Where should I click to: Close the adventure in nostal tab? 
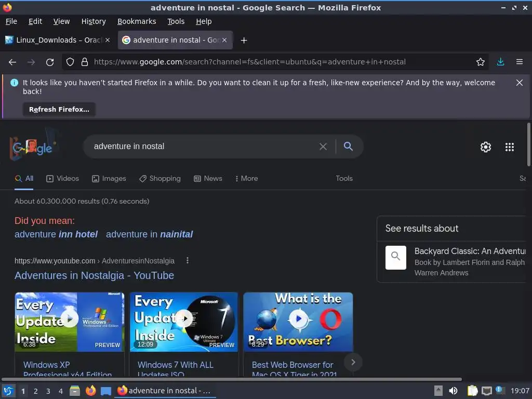click(x=224, y=40)
